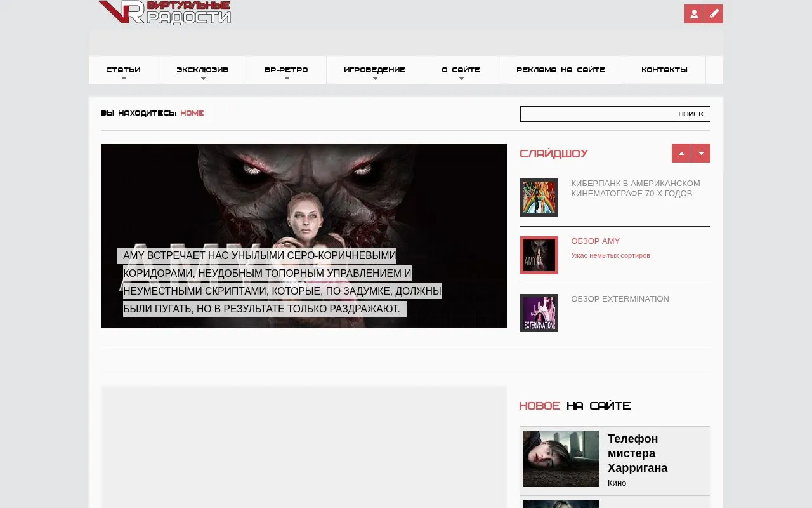Open the Статьи menu item
812x508 pixels.
124,70
